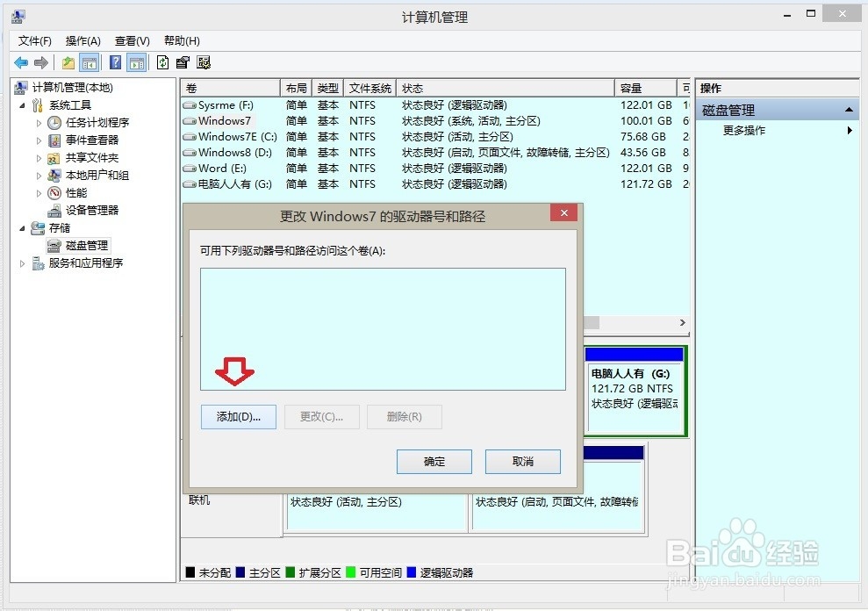Screen dimensions: 868x611
Task: Click the 逻辑驱动器 blue legend swatch
Action: coord(412,572)
